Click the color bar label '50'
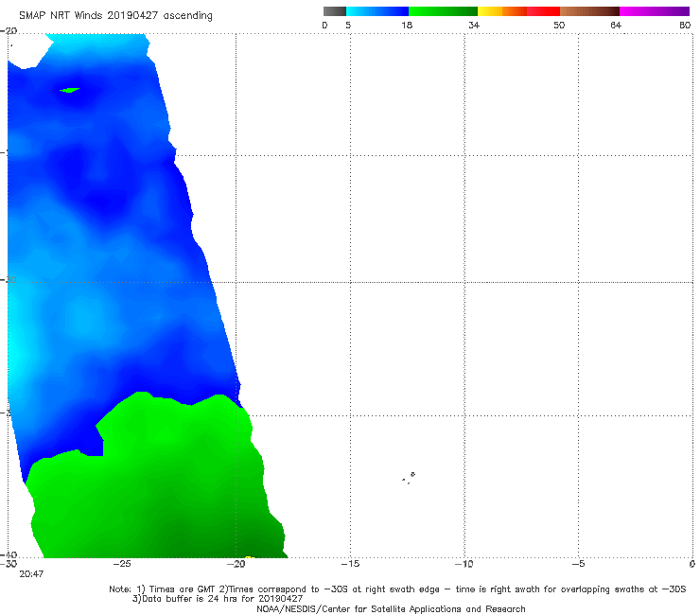Image resolution: width=700 pixels, height=615 pixels. pyautogui.click(x=559, y=25)
